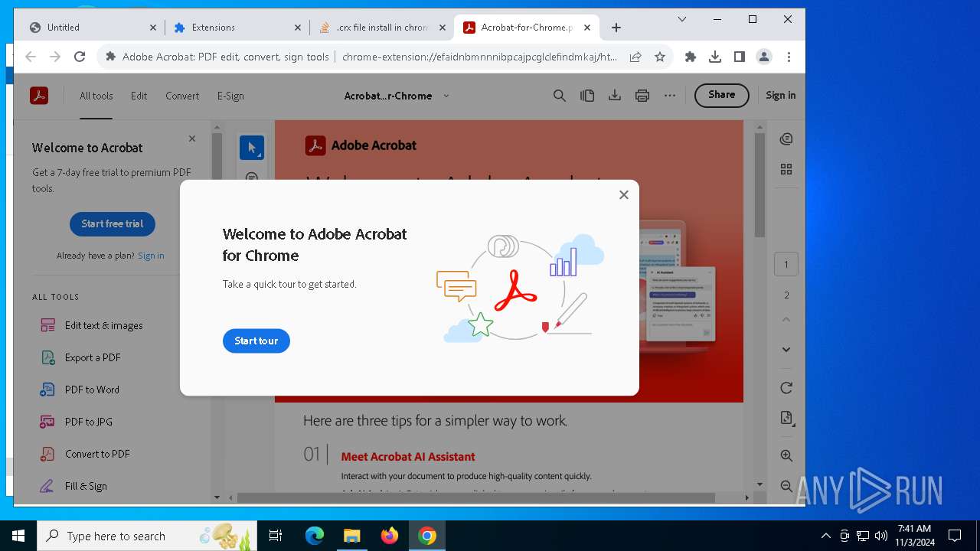Switch to the Extensions browser tab

tap(237, 28)
